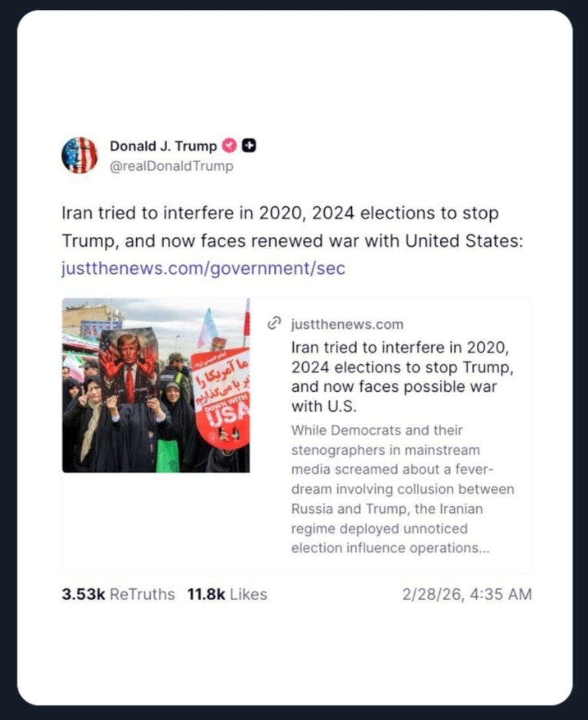
Task: Click justthenews.com domain in preview card
Action: [x=347, y=324]
